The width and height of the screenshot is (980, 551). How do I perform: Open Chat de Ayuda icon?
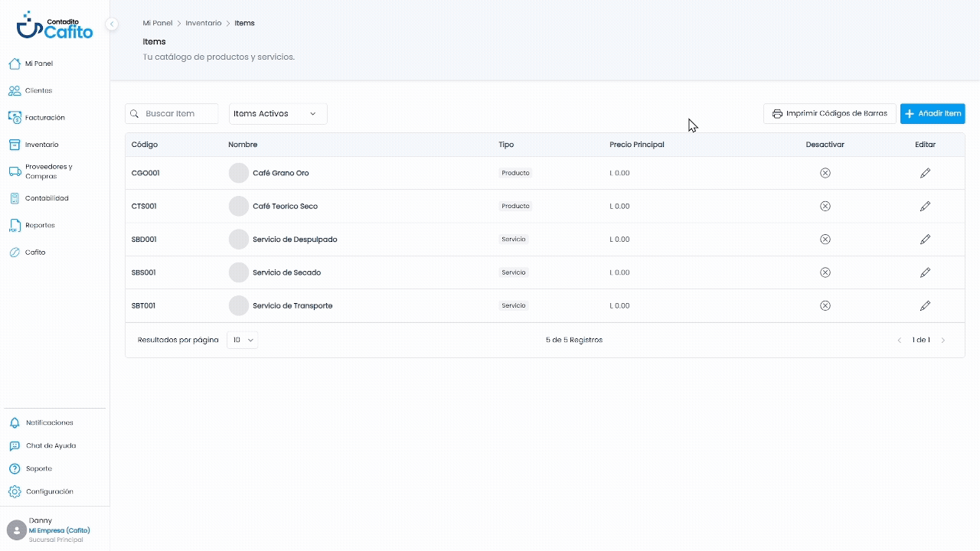[x=15, y=445]
